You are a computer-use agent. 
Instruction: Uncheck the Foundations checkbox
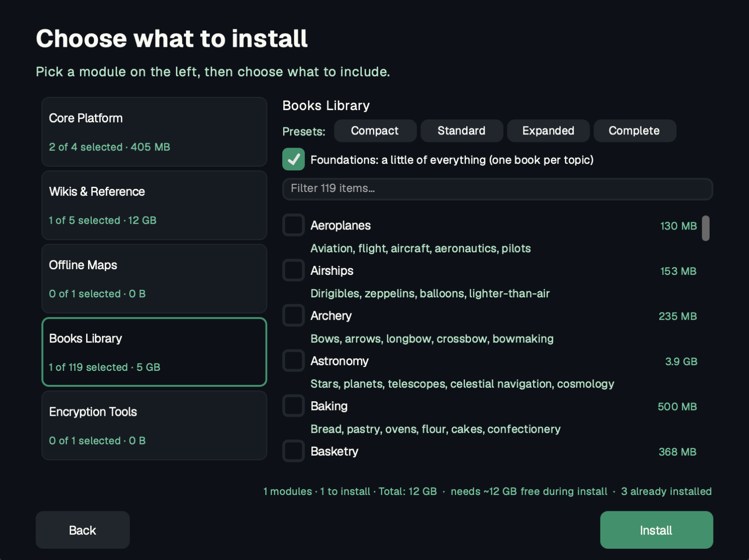294,159
